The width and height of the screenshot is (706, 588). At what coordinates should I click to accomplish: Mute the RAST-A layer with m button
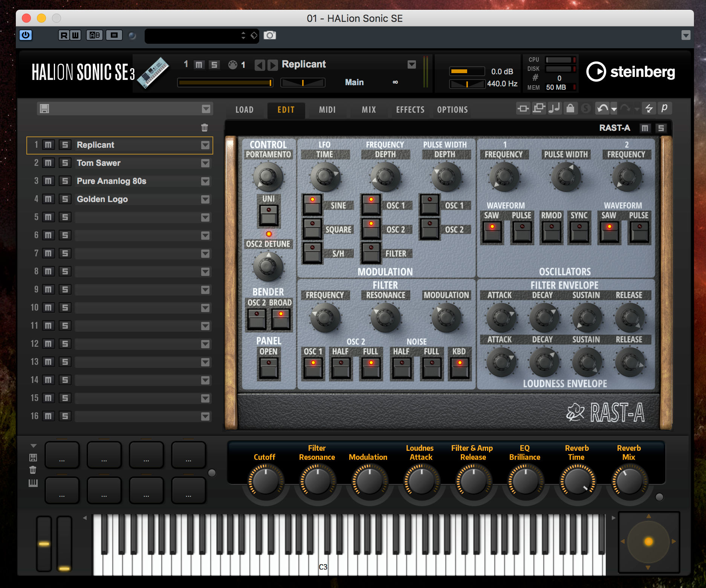(645, 128)
